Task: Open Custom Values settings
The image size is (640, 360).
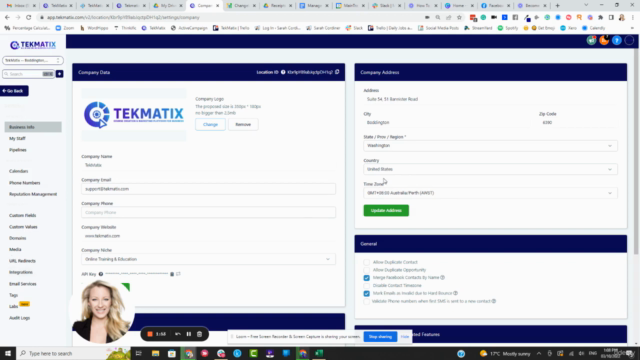Action: tap(23, 227)
